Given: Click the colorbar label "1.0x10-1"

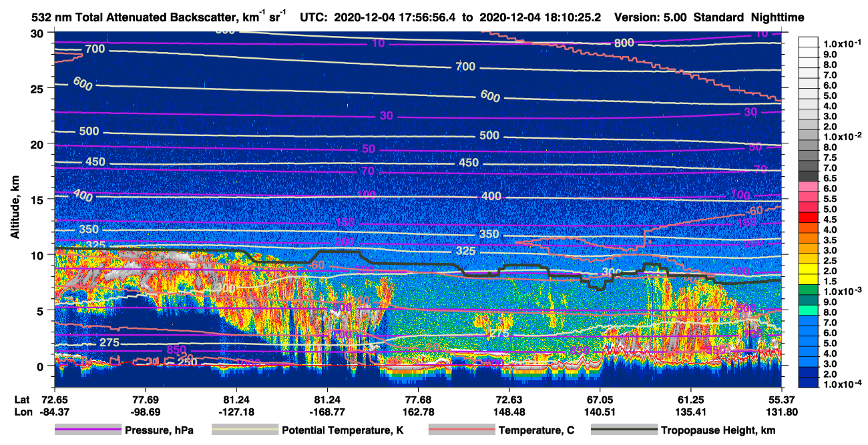Looking at the screenshot, I should [x=842, y=43].
